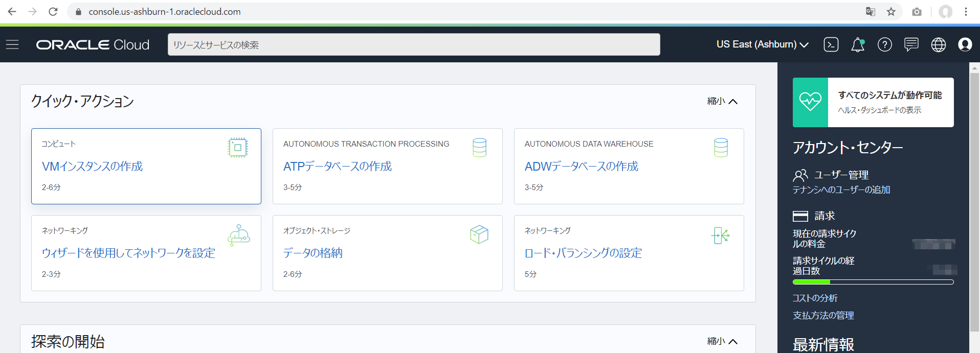Reload the page in the browser
980x353 pixels.
[53, 12]
